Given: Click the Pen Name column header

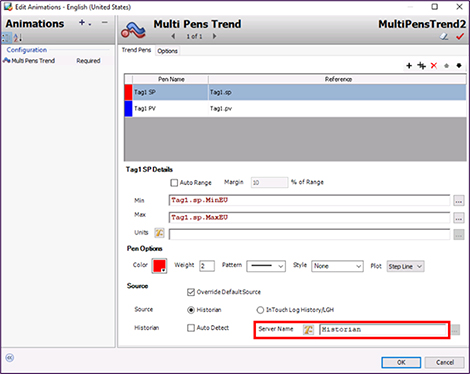Looking at the screenshot, I should (x=171, y=79).
